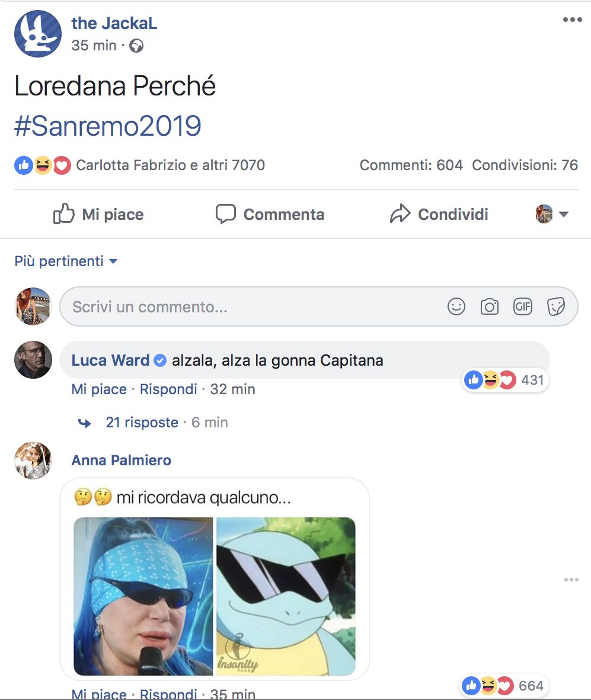This screenshot has height=700, width=591.
Task: Open the post options three-dot menu
Action: pos(572,20)
